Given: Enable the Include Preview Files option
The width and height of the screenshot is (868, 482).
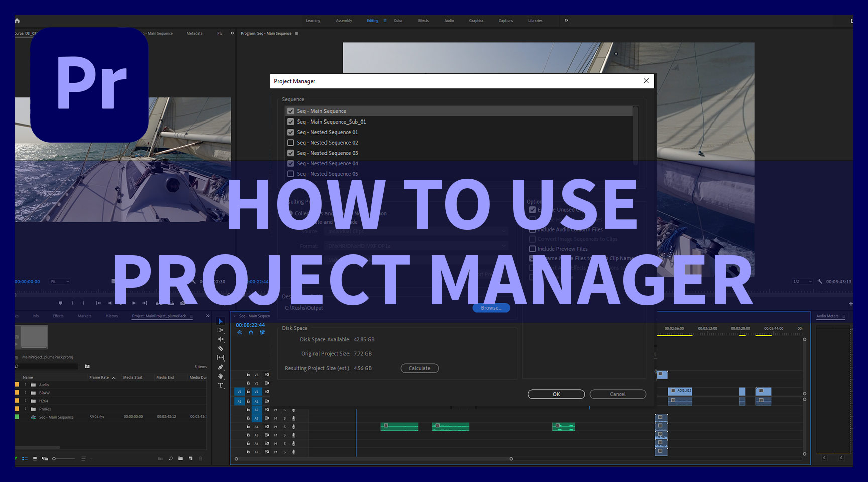Looking at the screenshot, I should click(532, 249).
